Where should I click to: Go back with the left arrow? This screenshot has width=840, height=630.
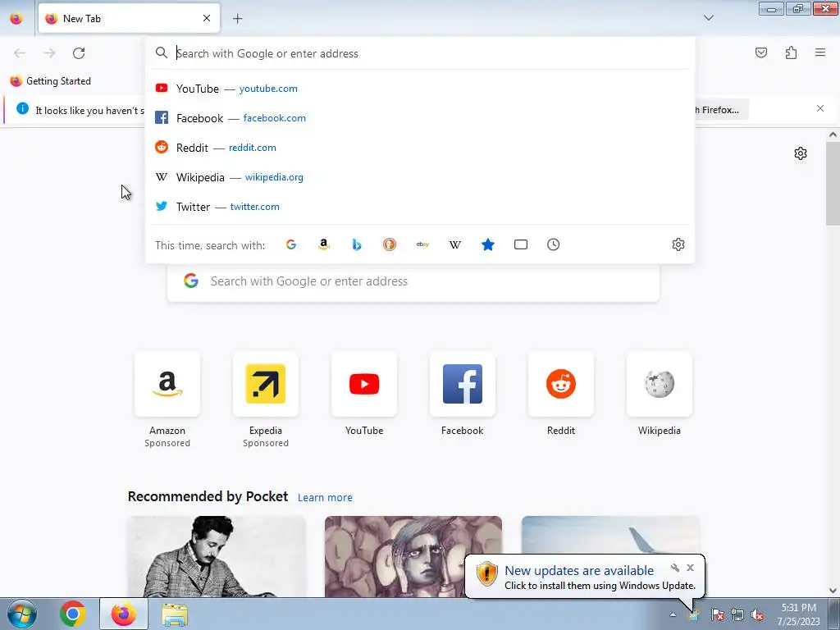coord(20,53)
